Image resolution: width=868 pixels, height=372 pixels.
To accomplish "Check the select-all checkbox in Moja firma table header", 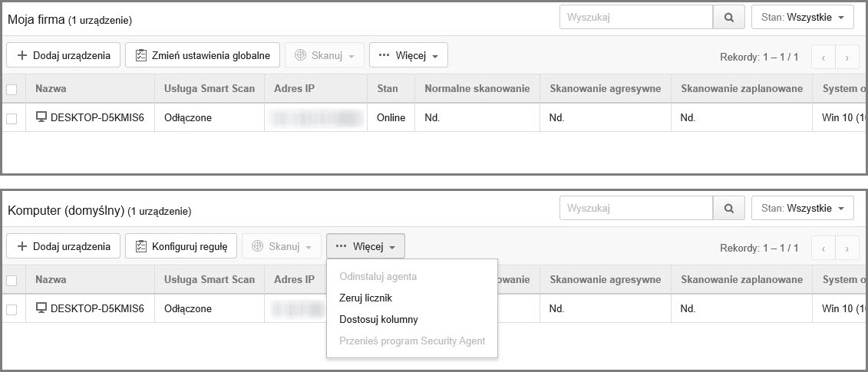I will coord(12,89).
